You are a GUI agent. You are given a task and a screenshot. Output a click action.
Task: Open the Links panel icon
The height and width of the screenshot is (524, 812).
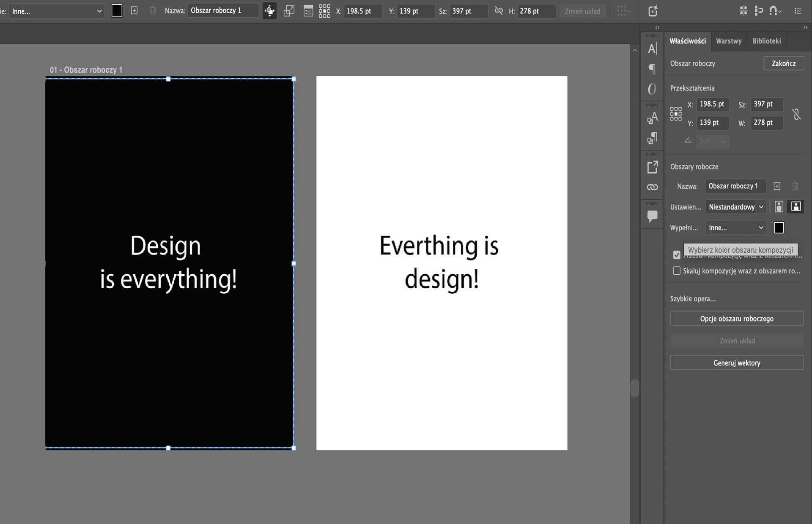(652, 187)
